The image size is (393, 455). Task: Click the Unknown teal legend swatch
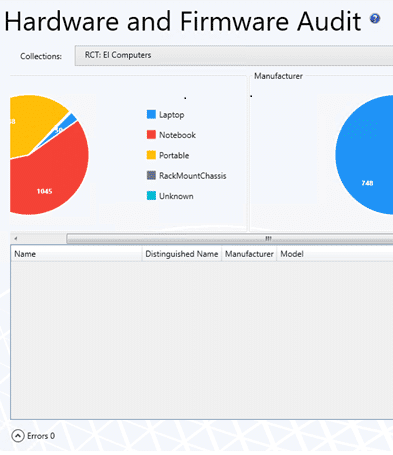[151, 196]
